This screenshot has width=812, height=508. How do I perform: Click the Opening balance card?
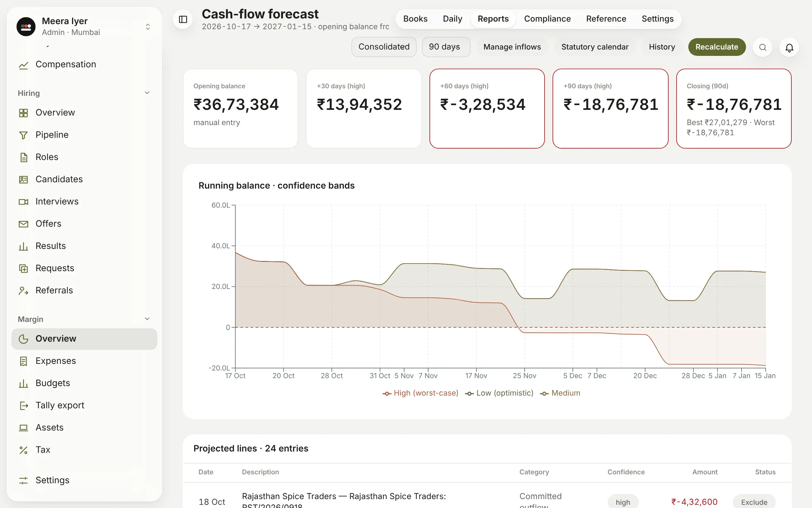point(240,109)
